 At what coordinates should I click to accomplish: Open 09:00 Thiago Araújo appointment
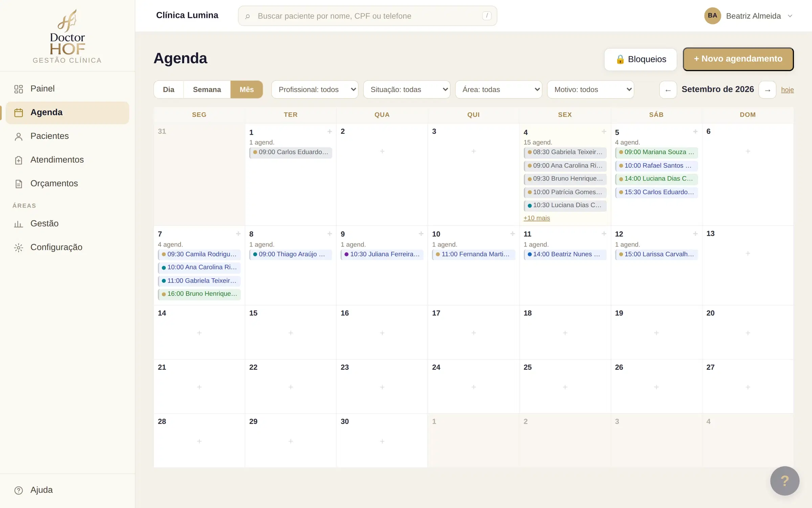point(291,254)
